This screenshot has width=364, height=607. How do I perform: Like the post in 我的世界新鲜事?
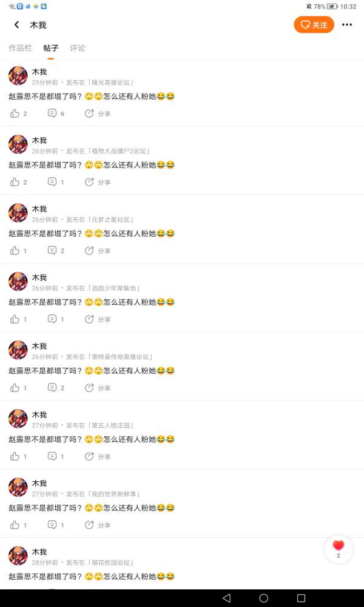click(x=19, y=525)
